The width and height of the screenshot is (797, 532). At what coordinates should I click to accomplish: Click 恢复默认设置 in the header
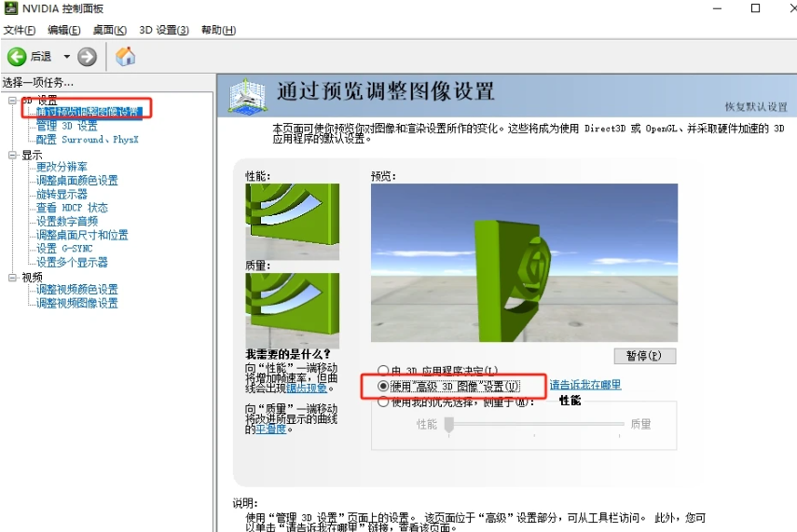[756, 107]
